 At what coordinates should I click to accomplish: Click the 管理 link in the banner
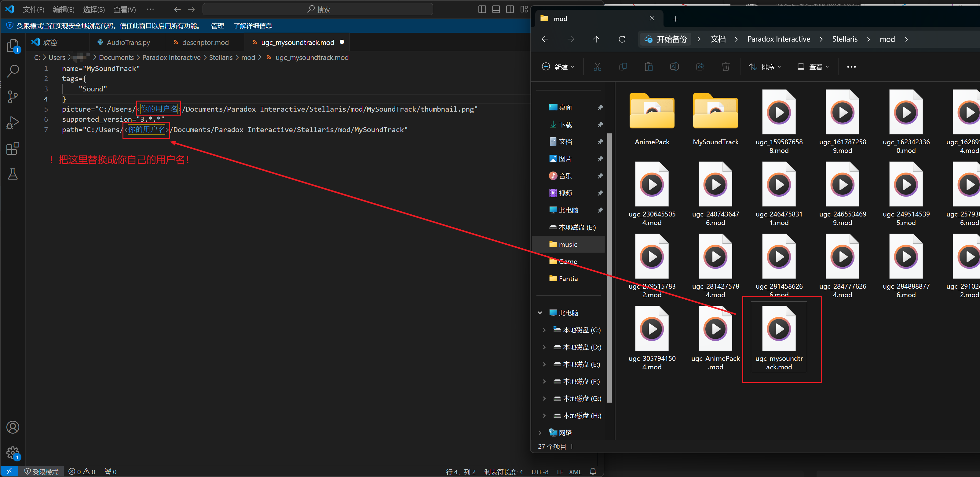pos(217,26)
